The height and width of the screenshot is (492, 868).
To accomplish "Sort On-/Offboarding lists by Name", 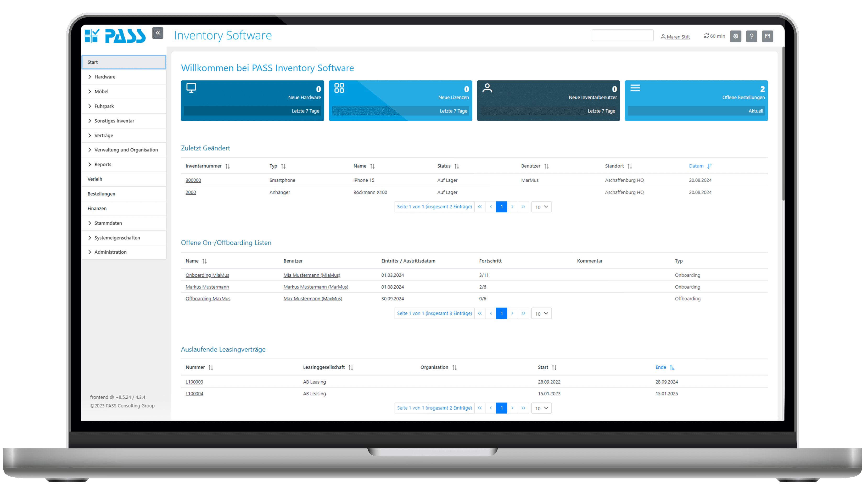I will point(204,261).
